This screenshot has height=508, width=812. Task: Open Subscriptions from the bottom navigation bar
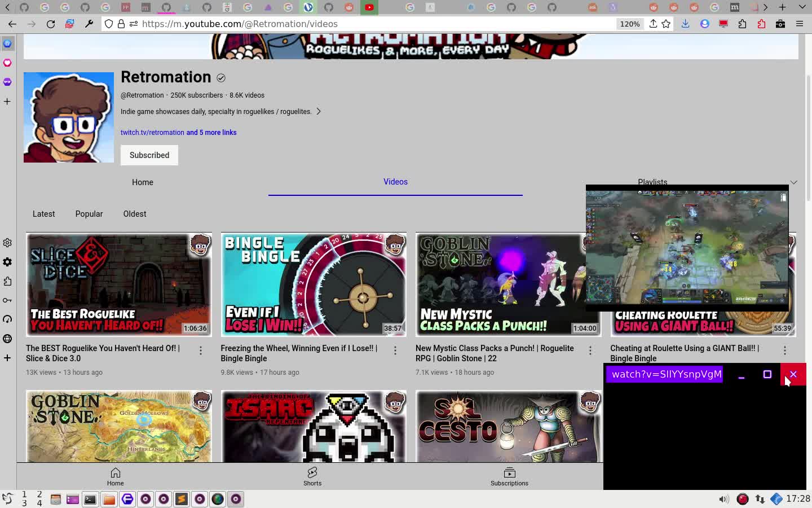pos(509,476)
